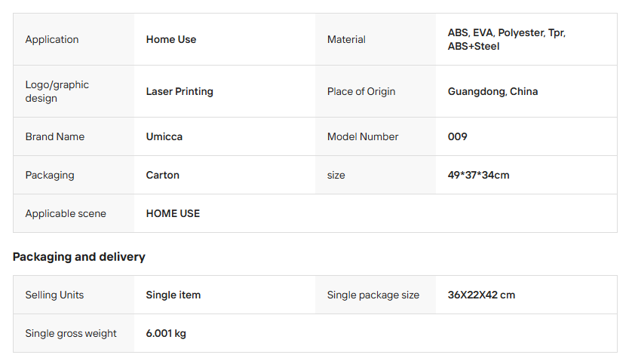Select the Laser Printing value
This screenshot has height=364, width=632.
coord(179,91)
